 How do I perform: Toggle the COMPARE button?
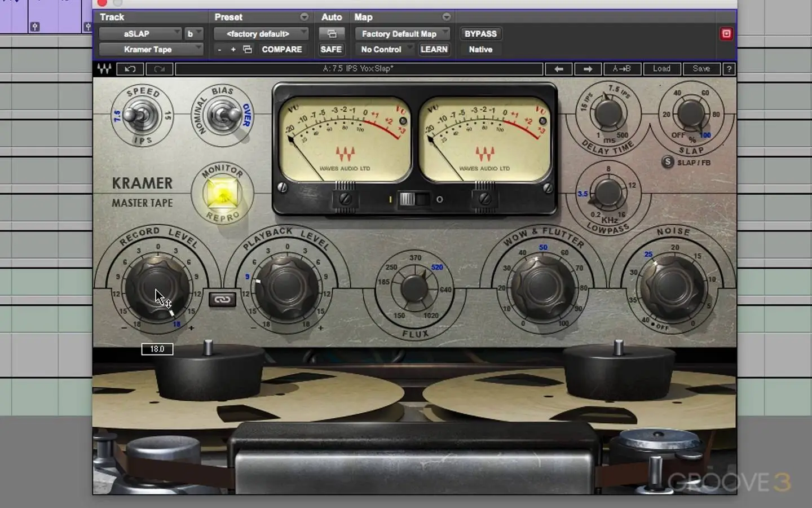(281, 50)
